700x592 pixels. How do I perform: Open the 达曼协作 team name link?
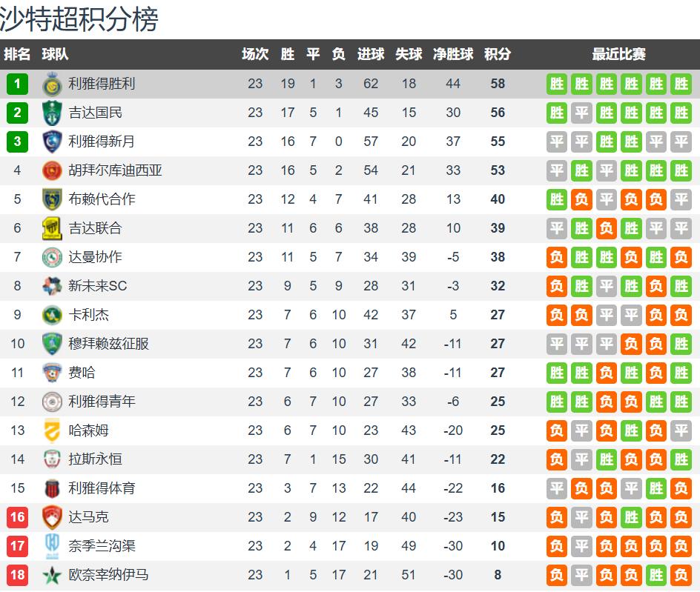click(x=95, y=257)
